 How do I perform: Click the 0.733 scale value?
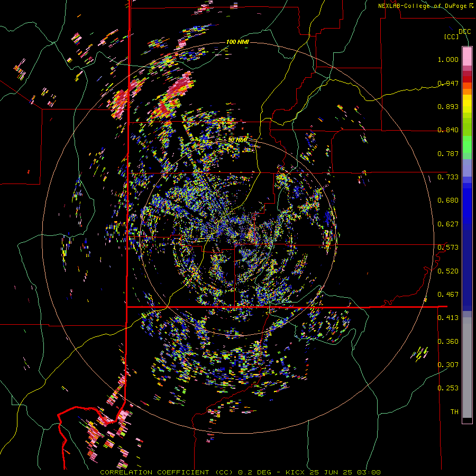point(448,177)
